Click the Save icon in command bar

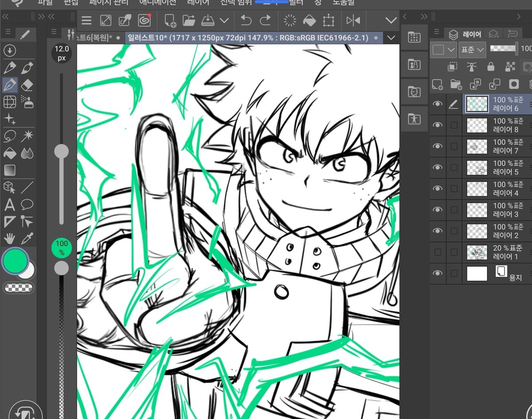tap(207, 20)
